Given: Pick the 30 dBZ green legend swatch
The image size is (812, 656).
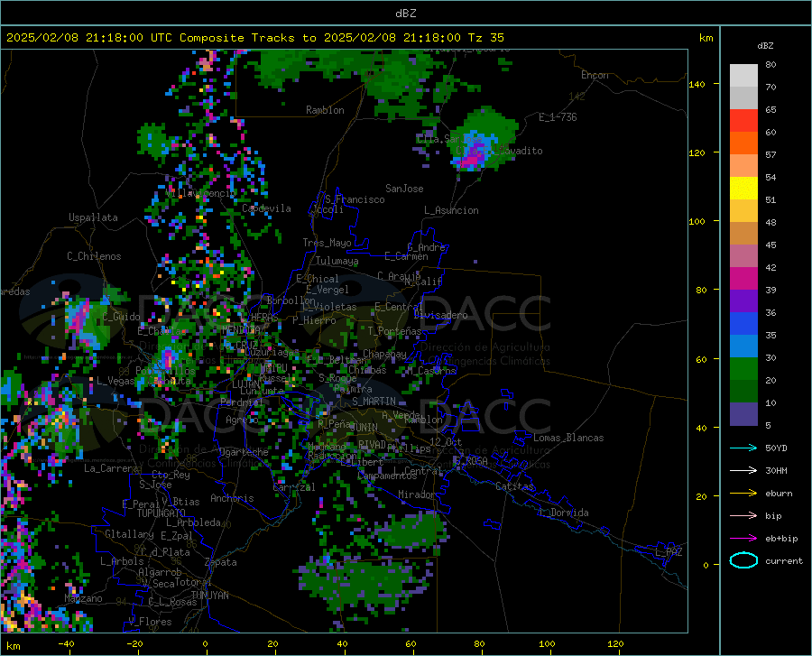Looking at the screenshot, I should pos(743,369).
